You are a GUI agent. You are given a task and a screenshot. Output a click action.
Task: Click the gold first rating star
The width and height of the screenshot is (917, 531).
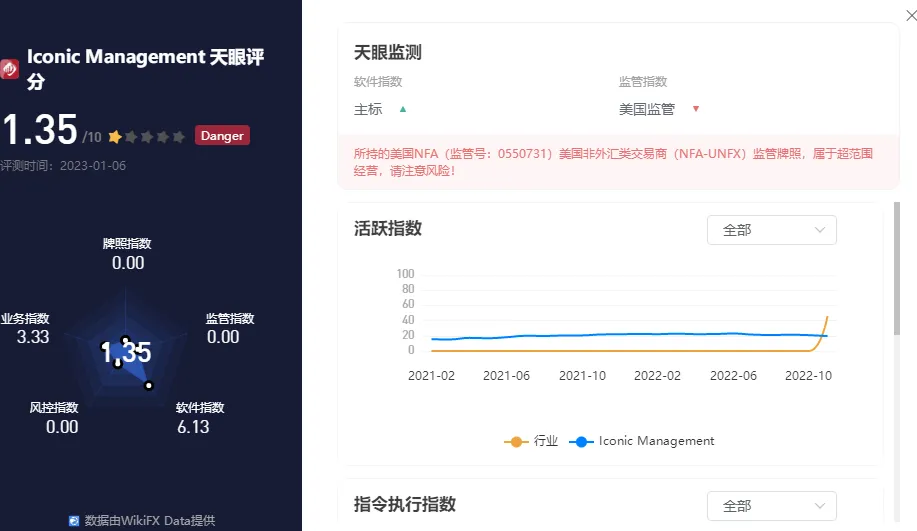[115, 137]
